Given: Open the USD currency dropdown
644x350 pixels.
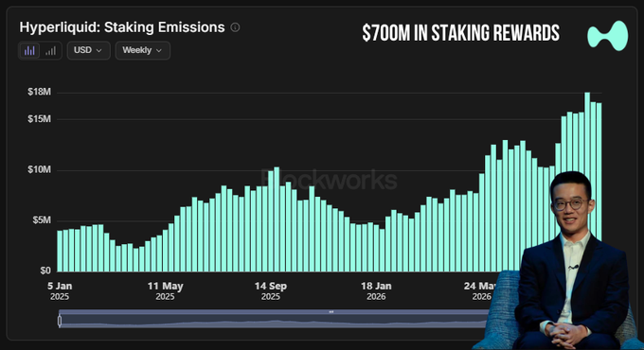Looking at the screenshot, I should [x=89, y=50].
